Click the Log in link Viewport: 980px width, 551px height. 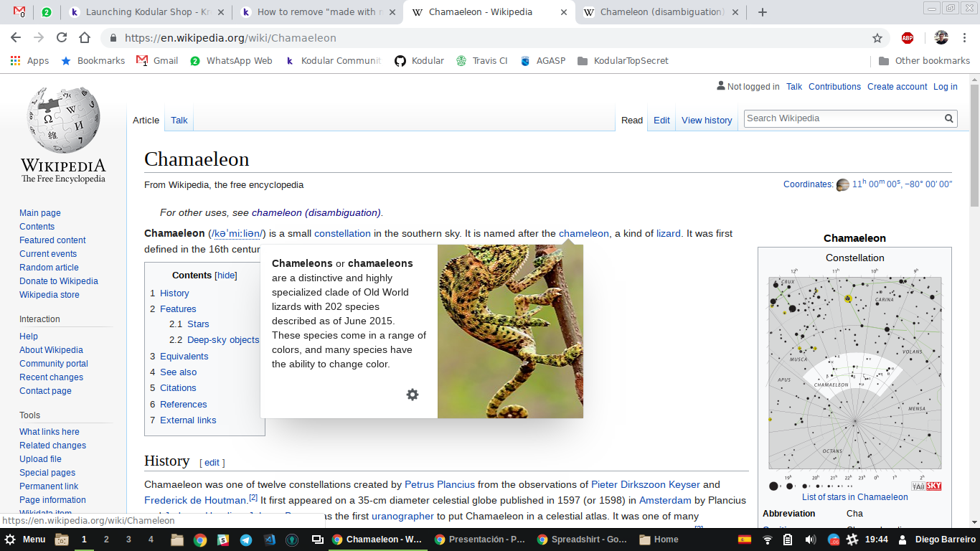[x=945, y=87]
